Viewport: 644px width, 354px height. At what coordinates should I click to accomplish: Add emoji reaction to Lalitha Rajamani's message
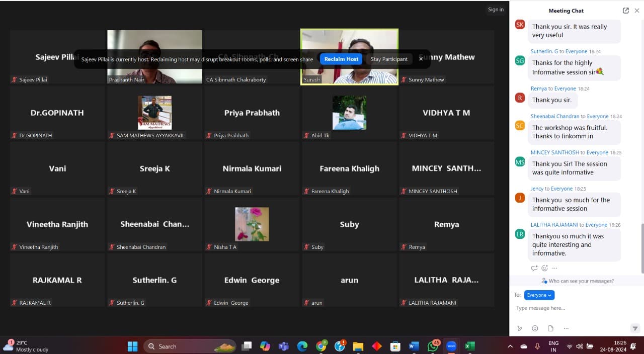click(544, 268)
